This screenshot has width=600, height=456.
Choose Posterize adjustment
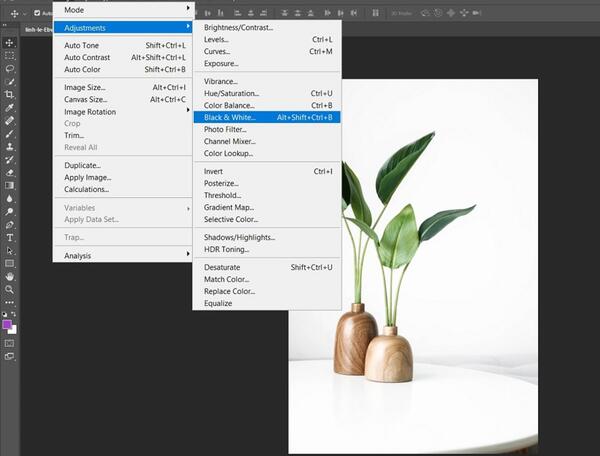(267, 183)
